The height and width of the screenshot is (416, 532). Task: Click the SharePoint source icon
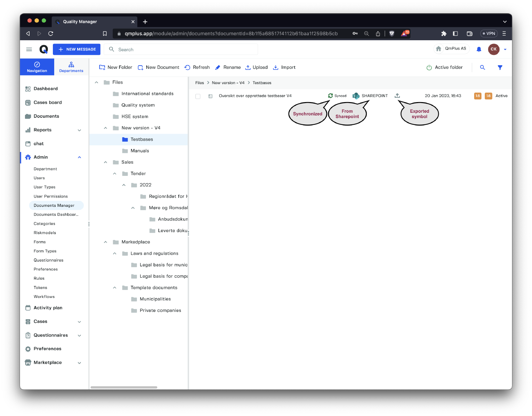click(x=356, y=96)
